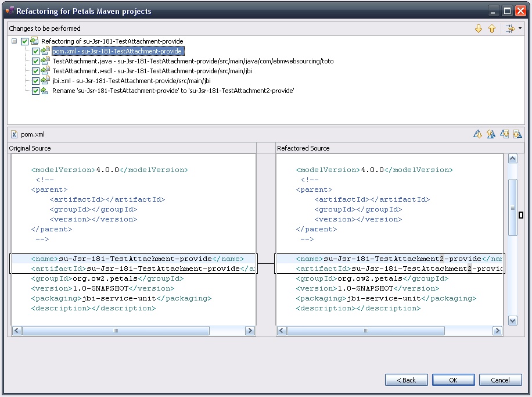Go to next change (down arrow icon)
The height and width of the screenshot is (397, 532).
click(x=479, y=28)
